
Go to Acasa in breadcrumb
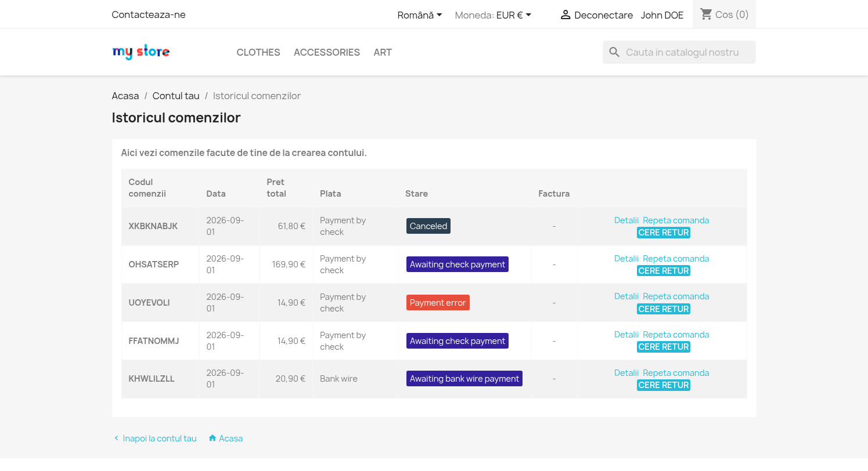tap(125, 96)
